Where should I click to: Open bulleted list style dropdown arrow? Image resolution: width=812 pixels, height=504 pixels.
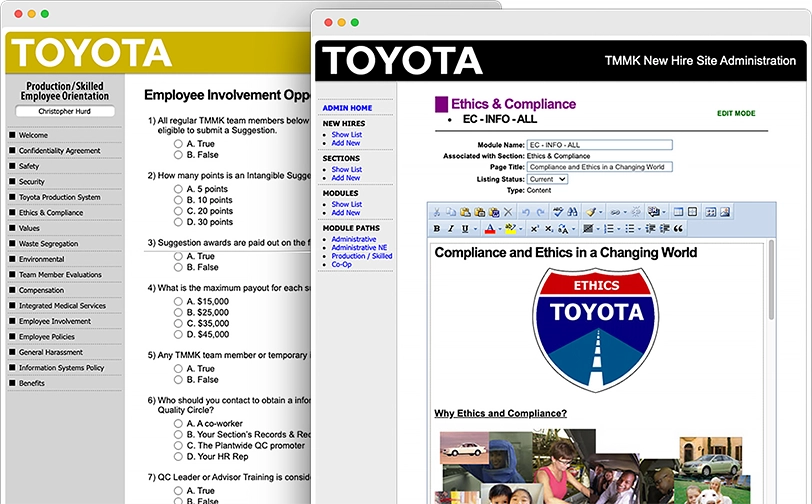[640, 228]
